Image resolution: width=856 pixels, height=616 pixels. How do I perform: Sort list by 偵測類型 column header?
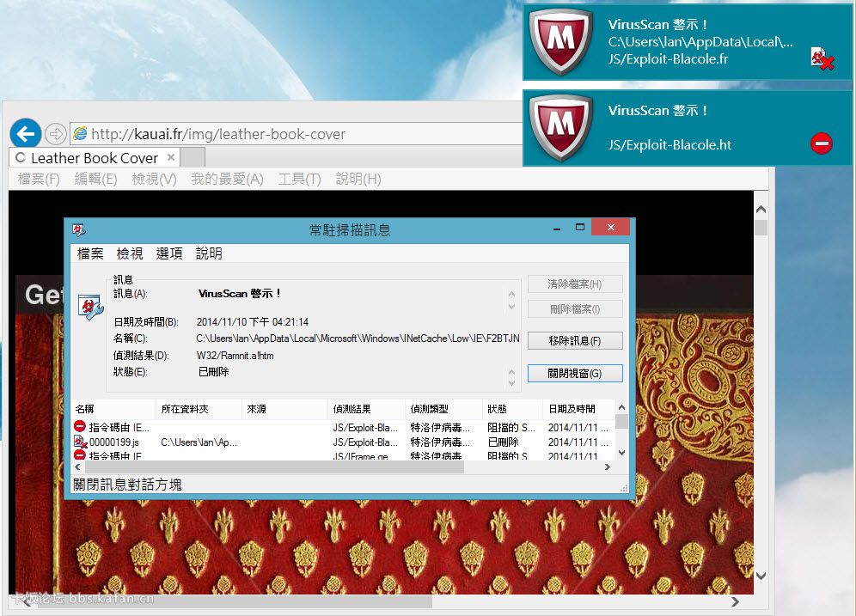click(443, 409)
